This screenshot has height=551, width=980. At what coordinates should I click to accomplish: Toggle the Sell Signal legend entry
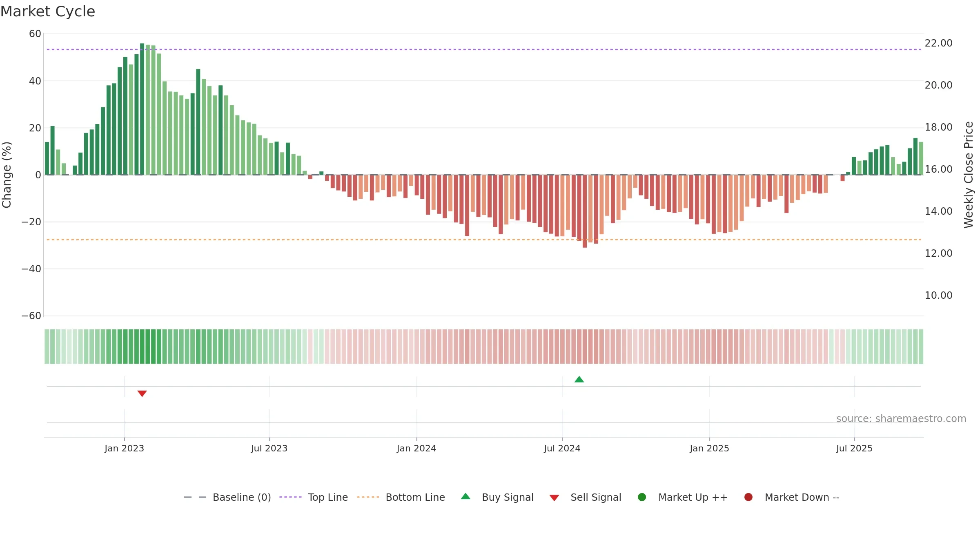(x=585, y=497)
